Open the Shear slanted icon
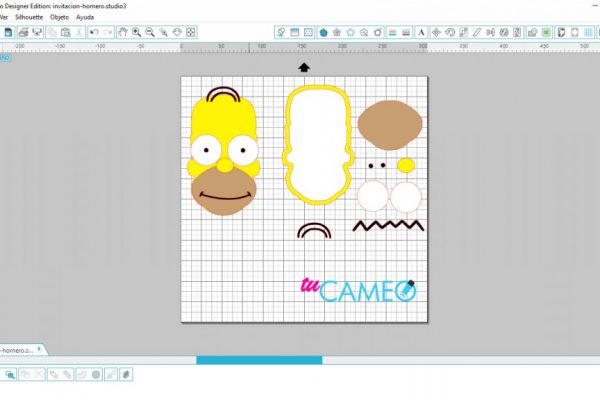The width and height of the screenshot is (600, 400). [477, 33]
